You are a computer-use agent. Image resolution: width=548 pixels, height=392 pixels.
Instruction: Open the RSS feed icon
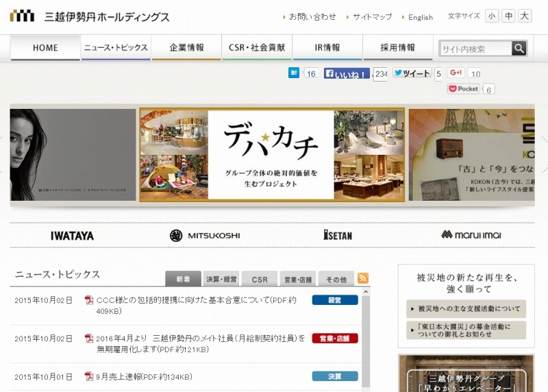[363, 278]
